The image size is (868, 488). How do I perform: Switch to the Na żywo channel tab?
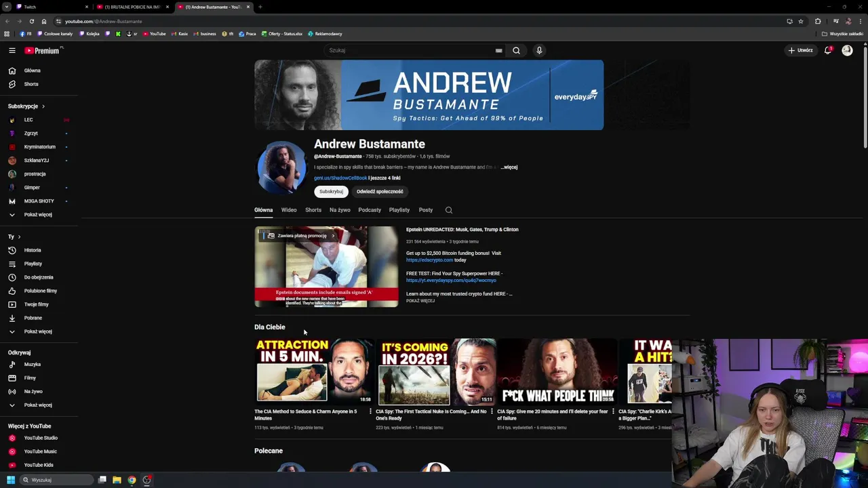click(340, 210)
